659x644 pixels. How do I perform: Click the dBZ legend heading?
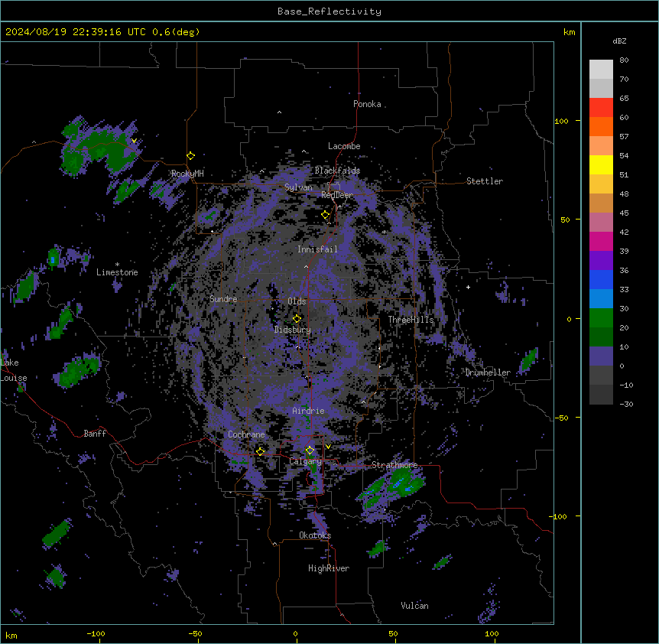pyautogui.click(x=619, y=41)
